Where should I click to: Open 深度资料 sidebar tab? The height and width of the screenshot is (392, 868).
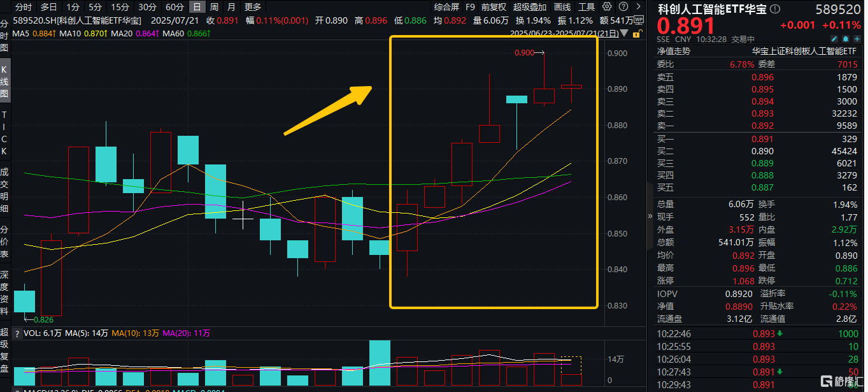4,293
